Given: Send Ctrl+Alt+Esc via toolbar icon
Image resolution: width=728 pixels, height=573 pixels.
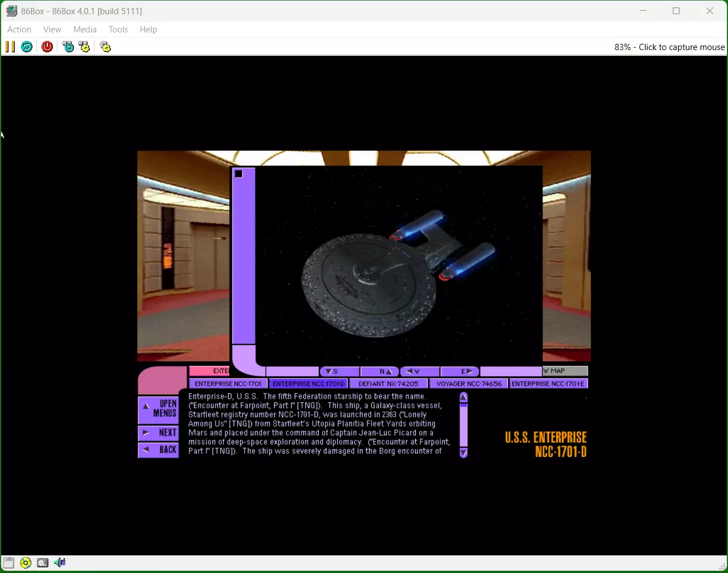Looking at the screenshot, I should click(x=85, y=47).
